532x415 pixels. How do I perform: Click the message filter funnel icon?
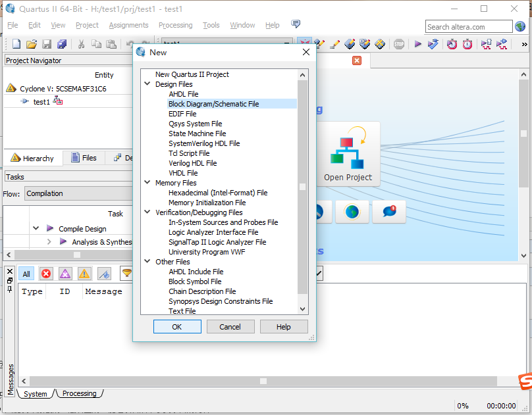coord(126,273)
